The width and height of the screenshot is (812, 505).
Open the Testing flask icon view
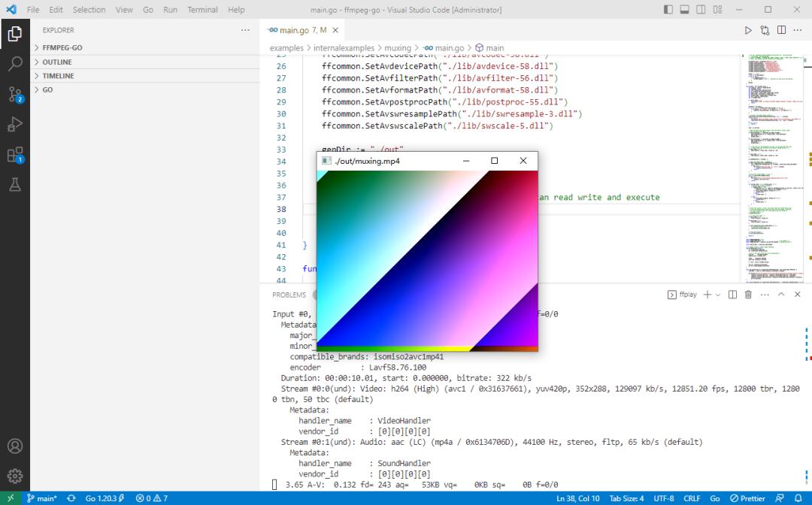(15, 185)
